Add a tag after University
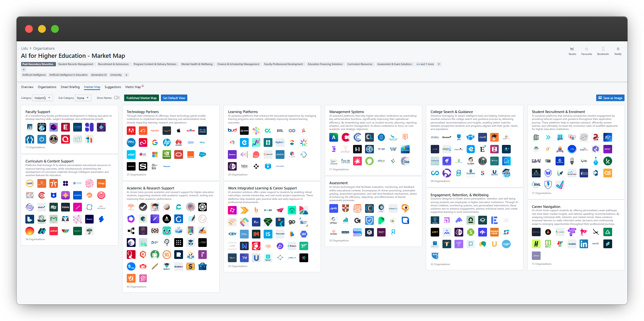 pyautogui.click(x=126, y=75)
